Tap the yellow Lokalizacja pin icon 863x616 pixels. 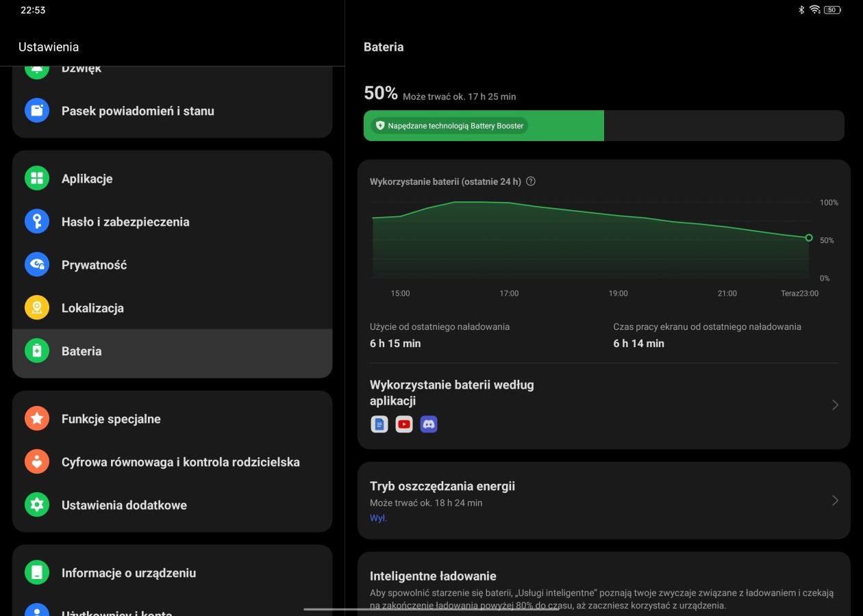point(37,308)
